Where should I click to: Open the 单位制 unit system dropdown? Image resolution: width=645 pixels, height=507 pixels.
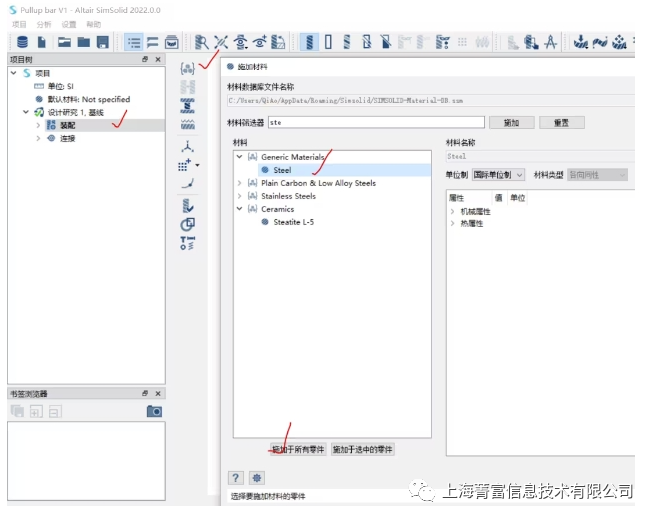498,175
